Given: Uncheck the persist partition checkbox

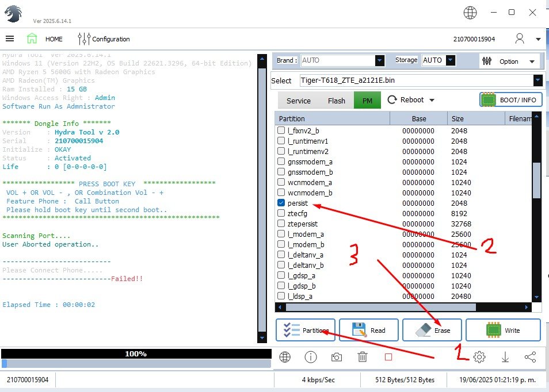Looking at the screenshot, I should [x=281, y=203].
